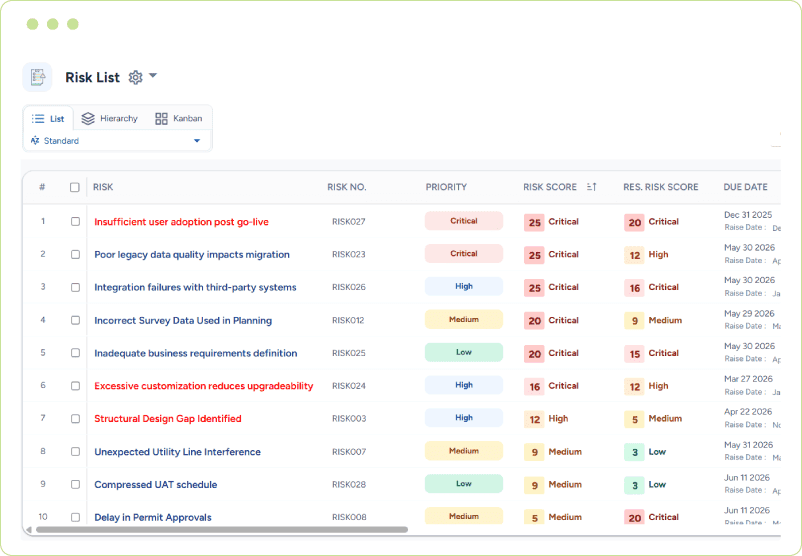This screenshot has height=556, width=802.
Task: Click the Low priority badge for RISK025
Action: click(x=464, y=352)
